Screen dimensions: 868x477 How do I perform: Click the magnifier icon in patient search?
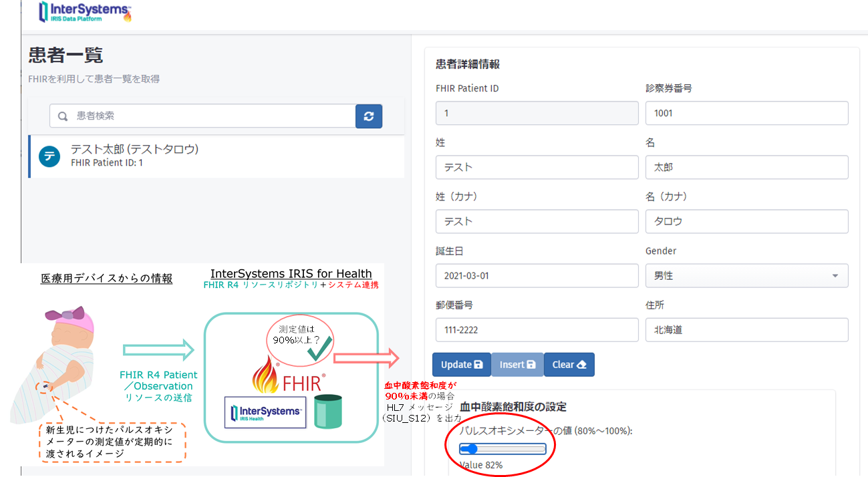[x=63, y=116]
